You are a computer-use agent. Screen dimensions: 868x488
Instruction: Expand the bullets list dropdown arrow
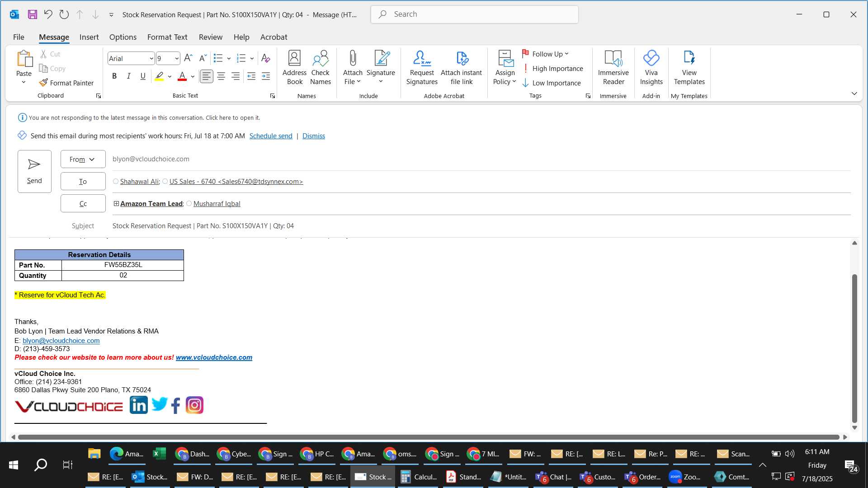(229, 58)
